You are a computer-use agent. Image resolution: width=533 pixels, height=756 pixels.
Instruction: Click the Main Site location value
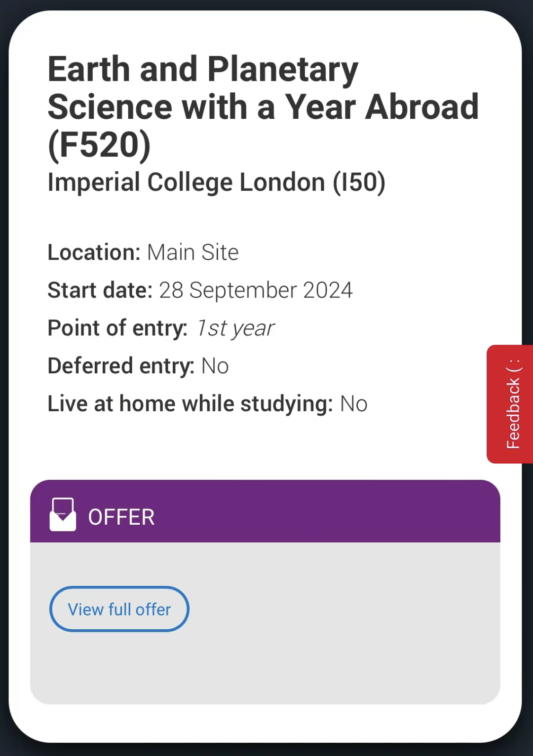193,252
